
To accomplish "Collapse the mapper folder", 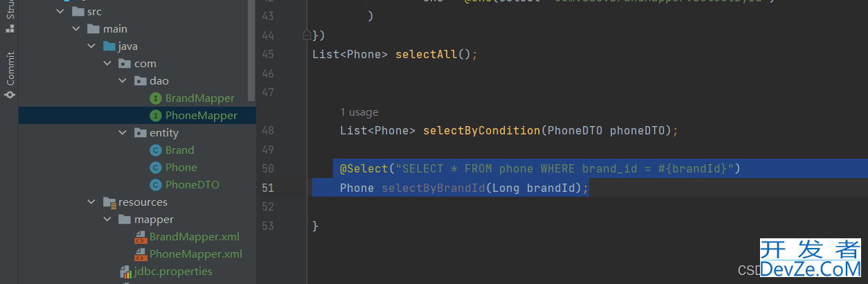I will pyautogui.click(x=107, y=220).
